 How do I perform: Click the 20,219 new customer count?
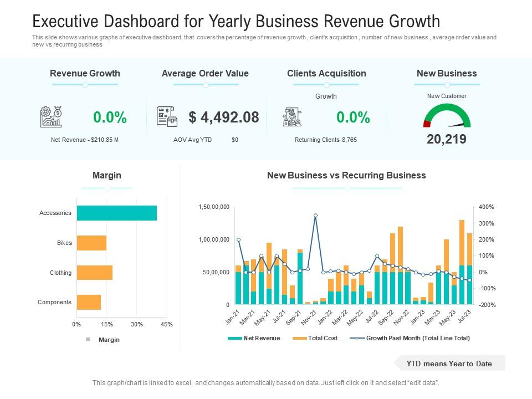click(447, 139)
